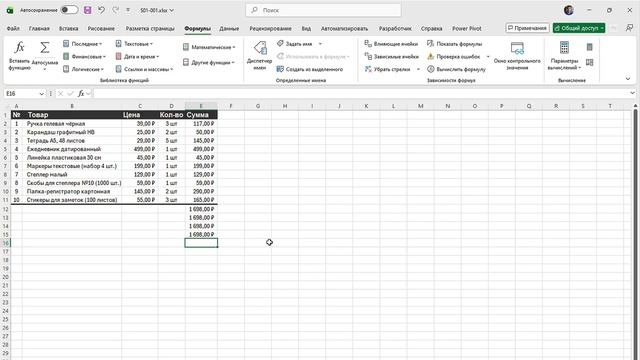Toggle the Автосохранение switch

(x=69, y=10)
